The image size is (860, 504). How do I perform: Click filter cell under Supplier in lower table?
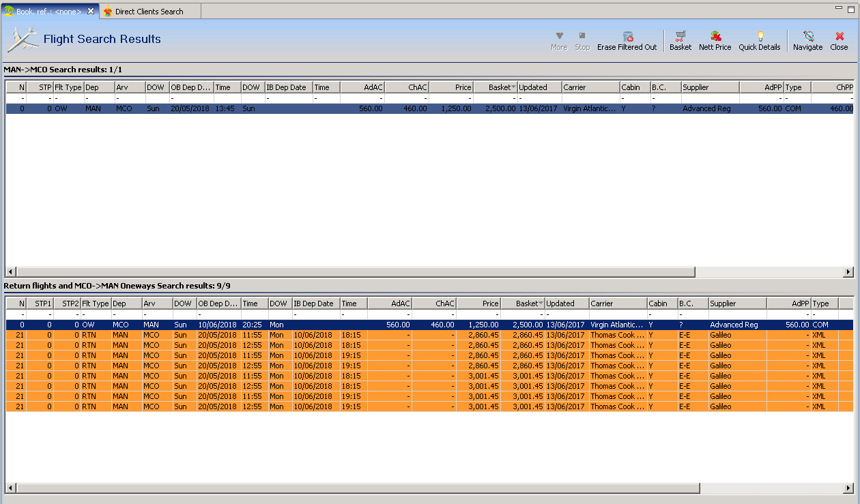tap(736, 314)
